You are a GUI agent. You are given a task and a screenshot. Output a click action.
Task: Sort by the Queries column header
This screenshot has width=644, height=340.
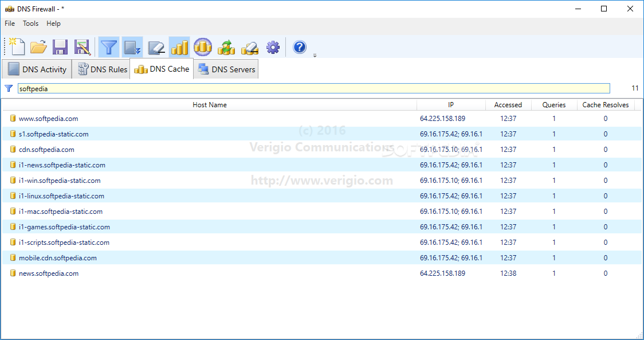tap(553, 105)
